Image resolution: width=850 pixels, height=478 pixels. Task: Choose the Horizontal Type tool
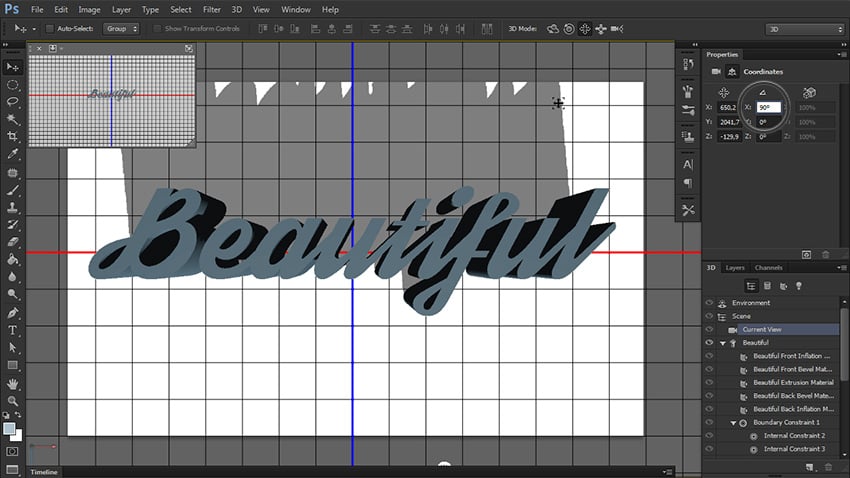(x=13, y=329)
